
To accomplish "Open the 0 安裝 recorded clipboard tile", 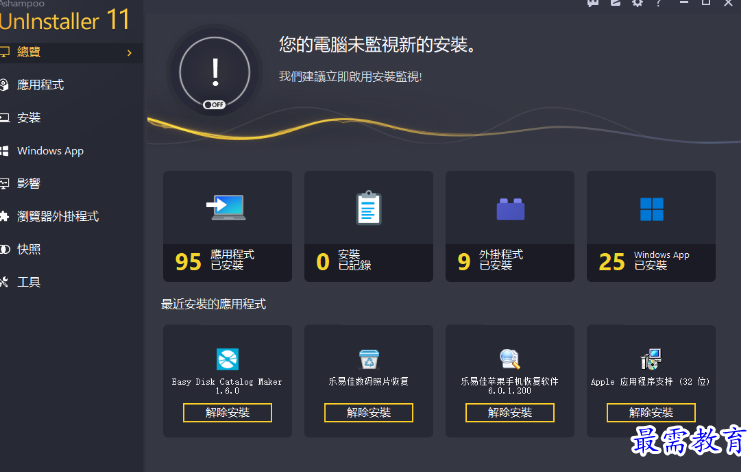I will tap(368, 227).
